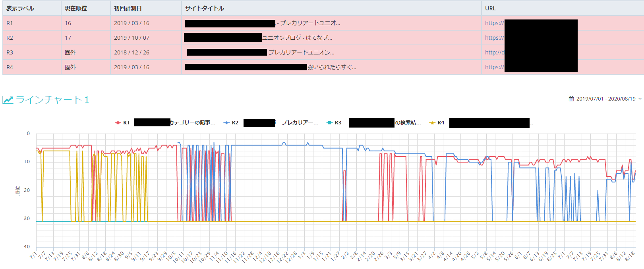Click the red circle R1 legend marker

click(x=118, y=123)
